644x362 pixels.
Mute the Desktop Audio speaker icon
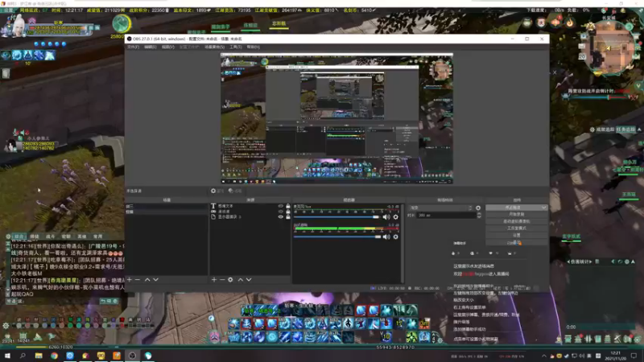tap(386, 237)
